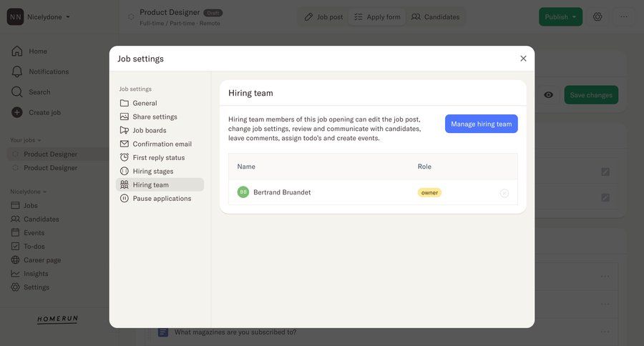Screen dimensions: 644x346
Task: Close the Job settings dialog
Action: coord(523,59)
